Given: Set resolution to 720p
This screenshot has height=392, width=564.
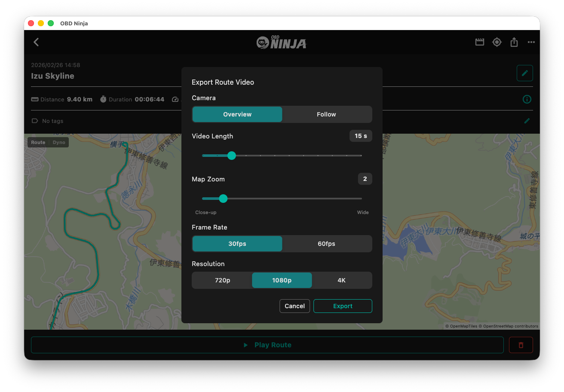Looking at the screenshot, I should (222, 280).
